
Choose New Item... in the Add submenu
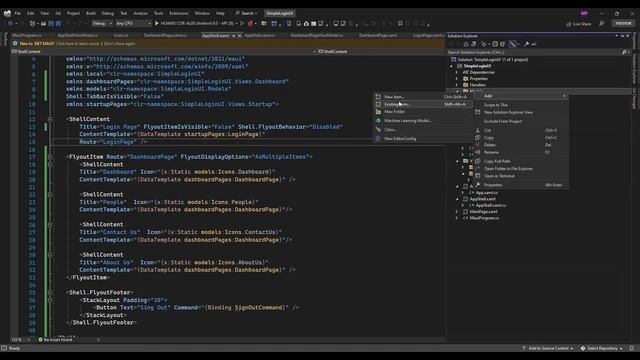(x=424, y=97)
